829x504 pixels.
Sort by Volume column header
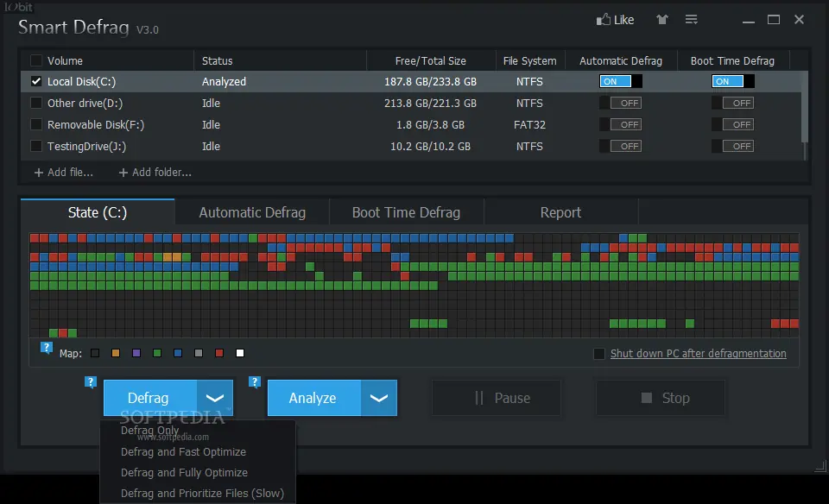[65, 60]
